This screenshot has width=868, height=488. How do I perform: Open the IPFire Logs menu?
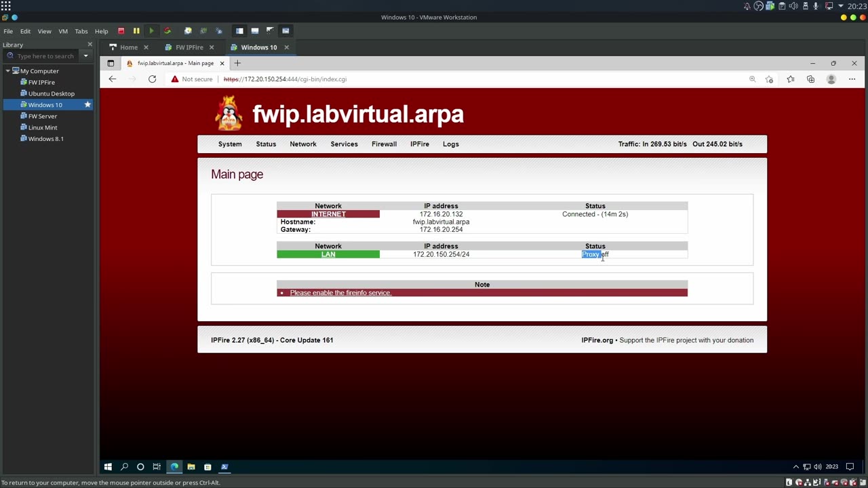(451, 144)
